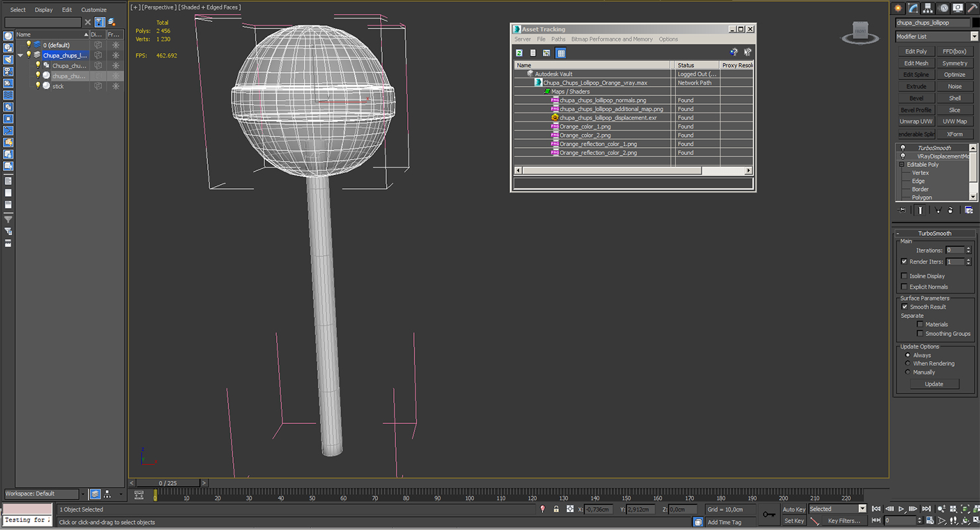
Task: Select When Rendering update option
Action: pyautogui.click(x=908, y=363)
